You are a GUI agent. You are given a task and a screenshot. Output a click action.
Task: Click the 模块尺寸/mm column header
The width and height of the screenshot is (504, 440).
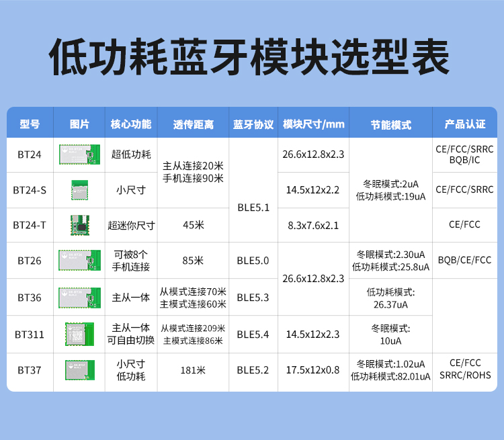pos(313,124)
